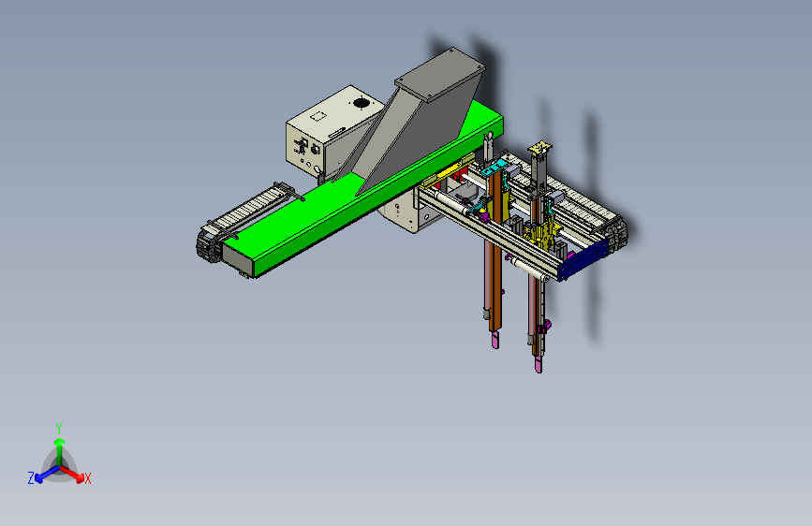
Task: Select the yellow bracket assembly
Action: 544,233
